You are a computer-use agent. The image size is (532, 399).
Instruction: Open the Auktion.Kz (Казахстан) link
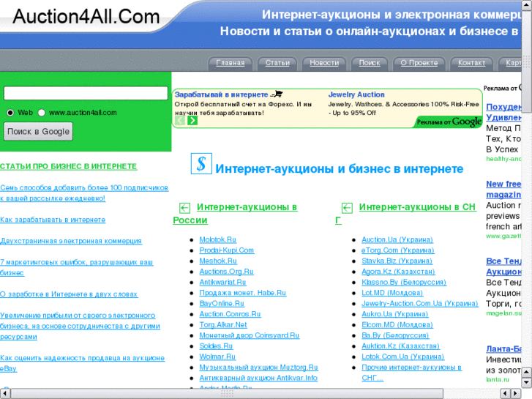401,346
